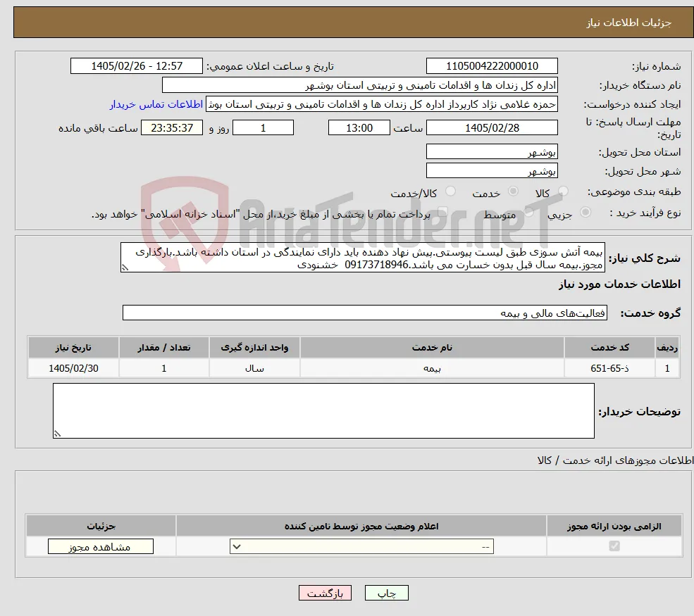Select the متوسط purchase type radio
The image size is (694, 616).
pos(529,213)
